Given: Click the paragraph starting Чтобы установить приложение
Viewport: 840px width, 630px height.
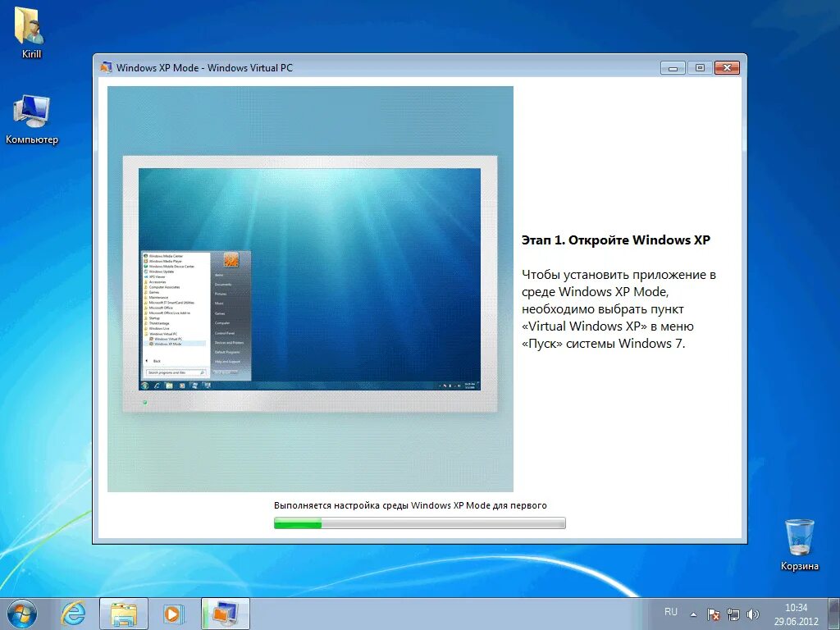Looking at the screenshot, I should [x=619, y=309].
